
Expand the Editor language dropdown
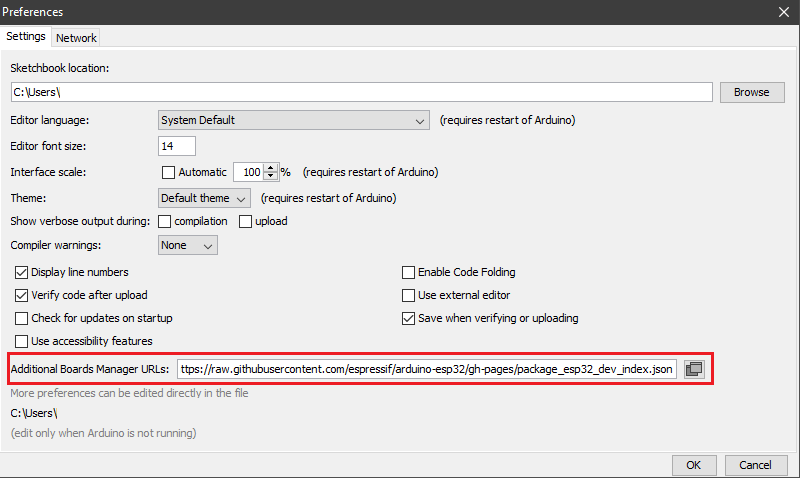tap(294, 120)
